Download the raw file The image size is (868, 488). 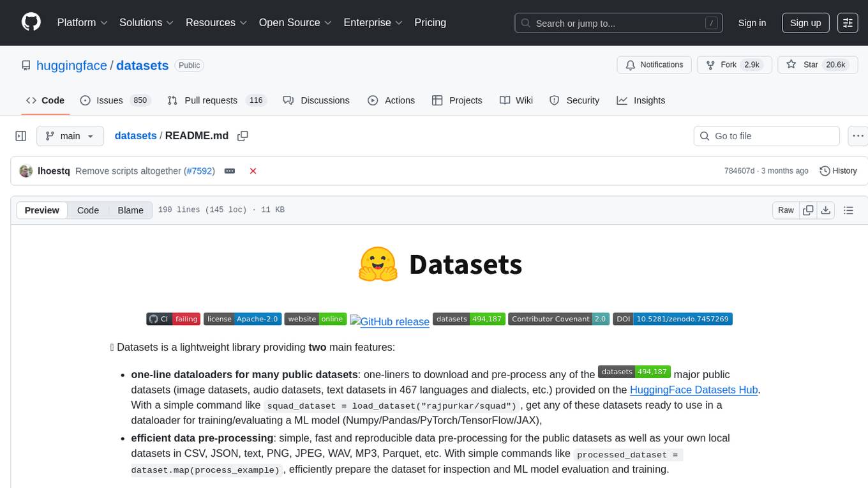click(825, 210)
